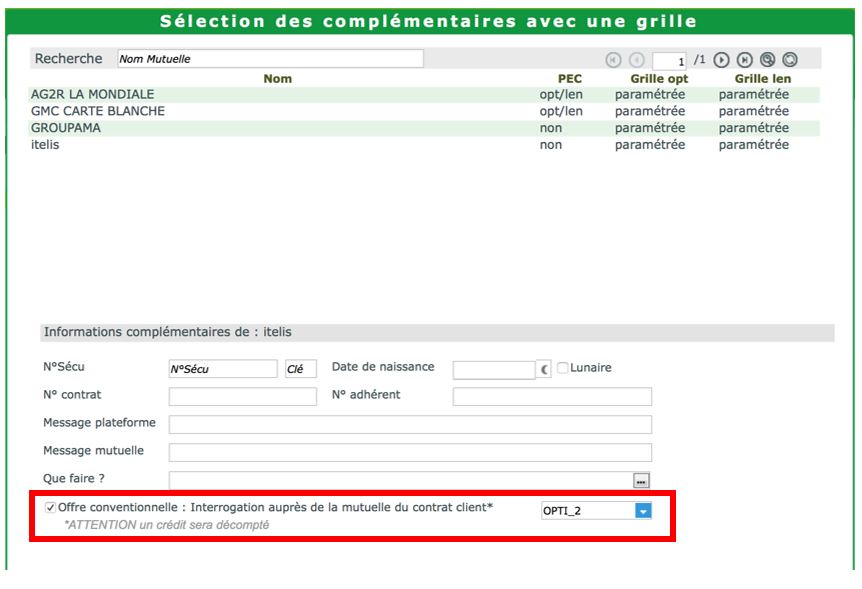Click GROUPAMA Grille opt paramétrée
Viewport: 862px width, 589px height.
(x=650, y=128)
